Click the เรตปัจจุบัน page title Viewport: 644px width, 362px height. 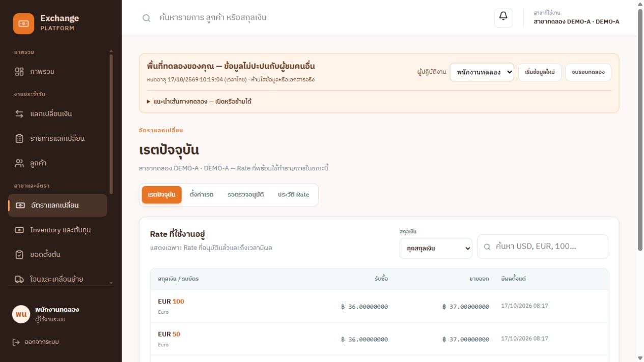pos(169,150)
